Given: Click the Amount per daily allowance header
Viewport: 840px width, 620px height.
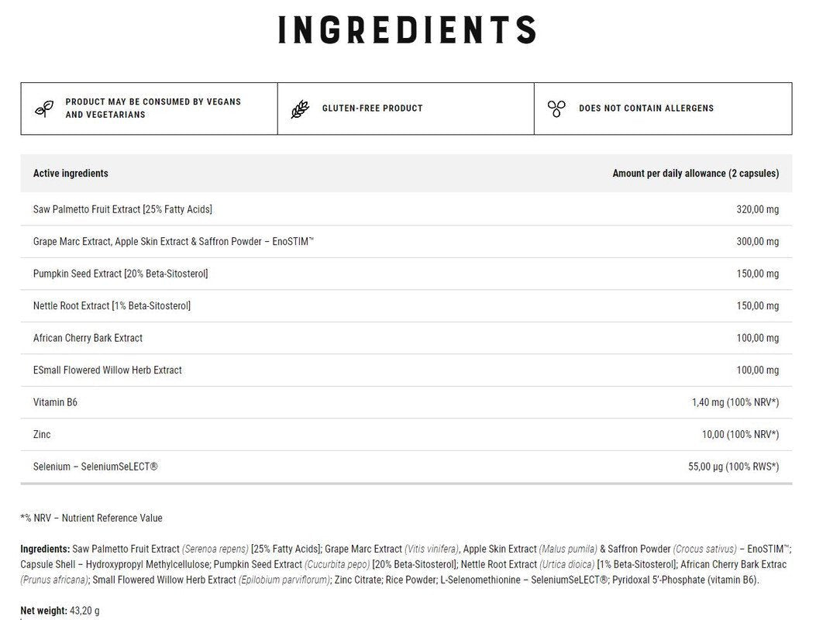Looking at the screenshot, I should 695,174.
